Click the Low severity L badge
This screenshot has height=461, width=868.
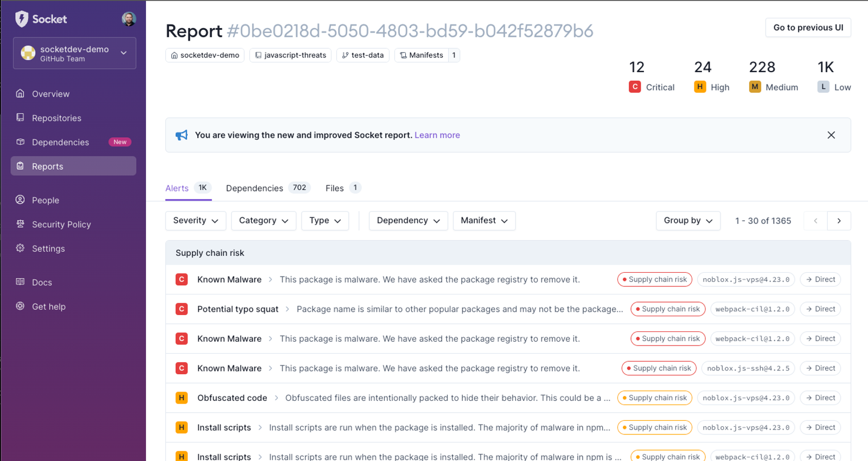824,87
